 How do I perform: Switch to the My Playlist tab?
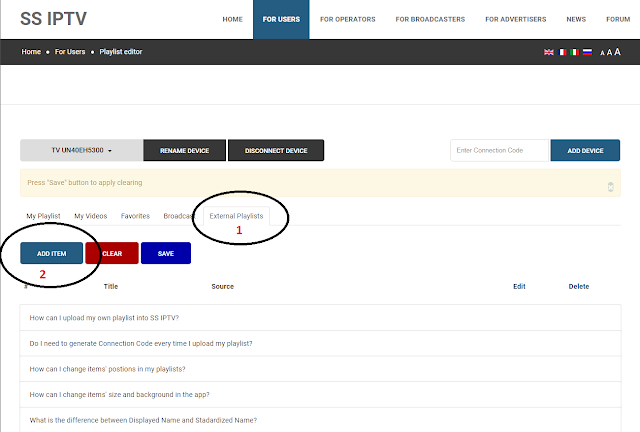point(43,216)
